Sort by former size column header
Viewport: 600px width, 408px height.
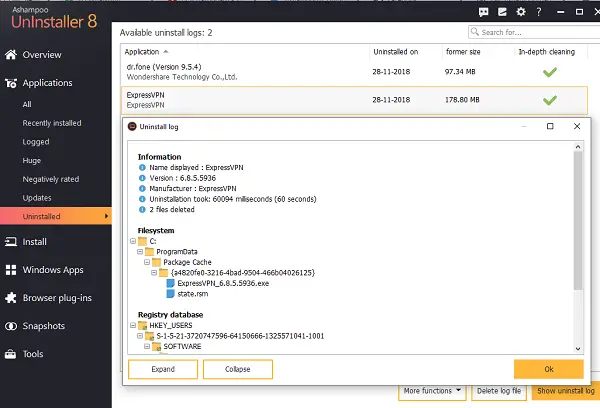(463, 52)
